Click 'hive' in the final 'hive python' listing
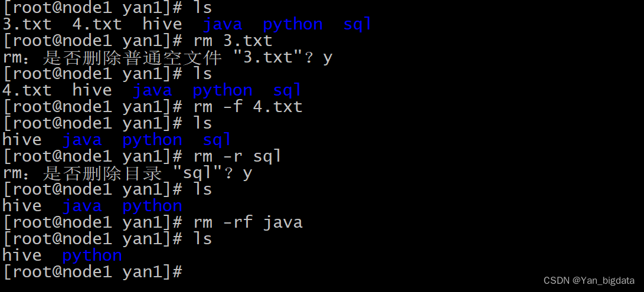 click(x=22, y=255)
